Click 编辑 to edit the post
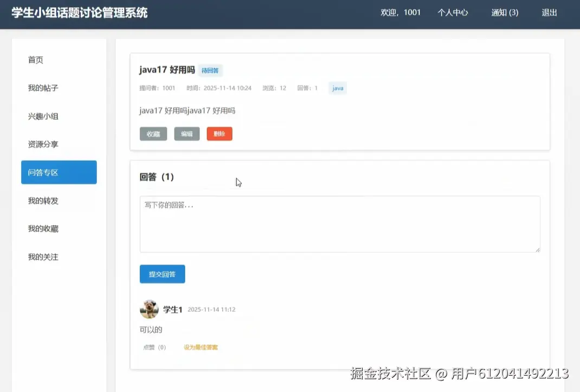This screenshot has width=580, height=392. [x=186, y=134]
